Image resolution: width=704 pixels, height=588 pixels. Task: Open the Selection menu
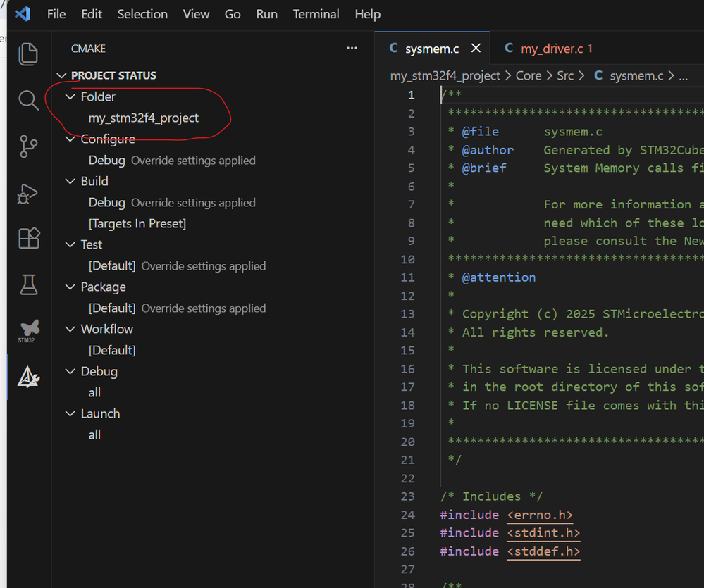tap(142, 14)
